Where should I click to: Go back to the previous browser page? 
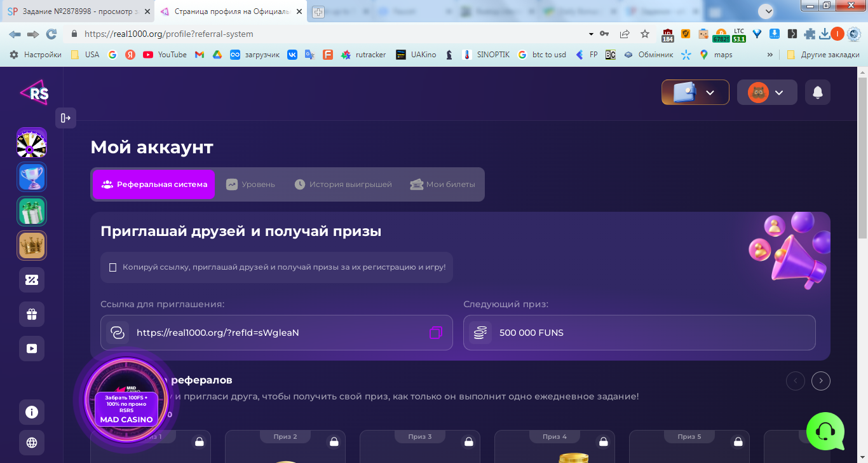coord(15,34)
